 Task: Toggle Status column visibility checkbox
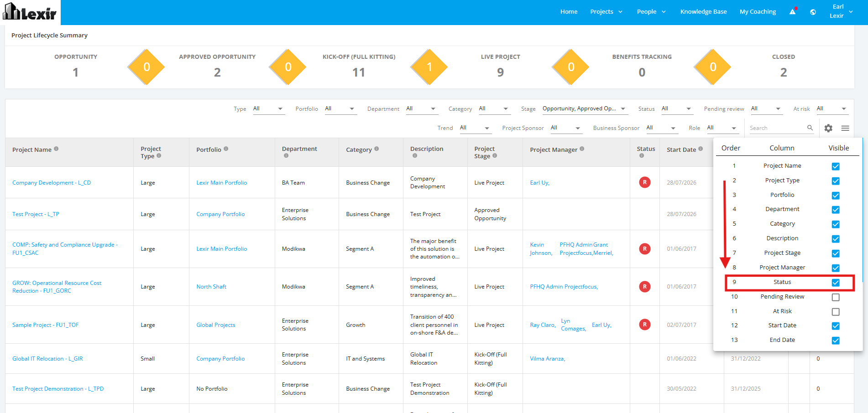coord(836,283)
